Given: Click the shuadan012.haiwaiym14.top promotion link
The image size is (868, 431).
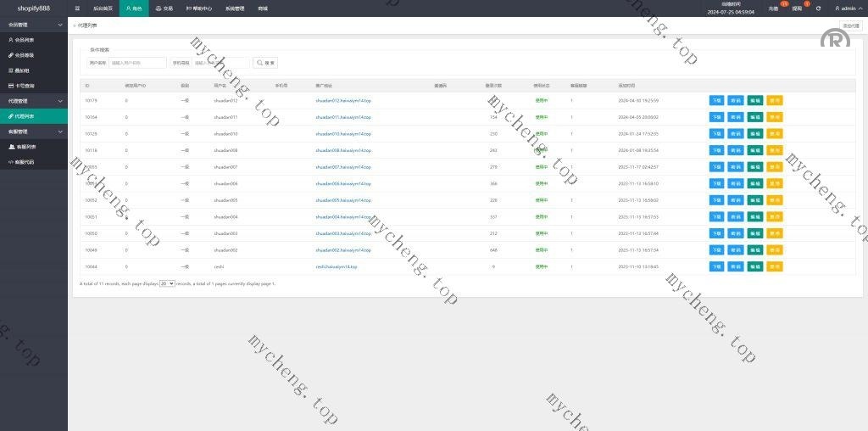Looking at the screenshot, I should click(342, 100).
